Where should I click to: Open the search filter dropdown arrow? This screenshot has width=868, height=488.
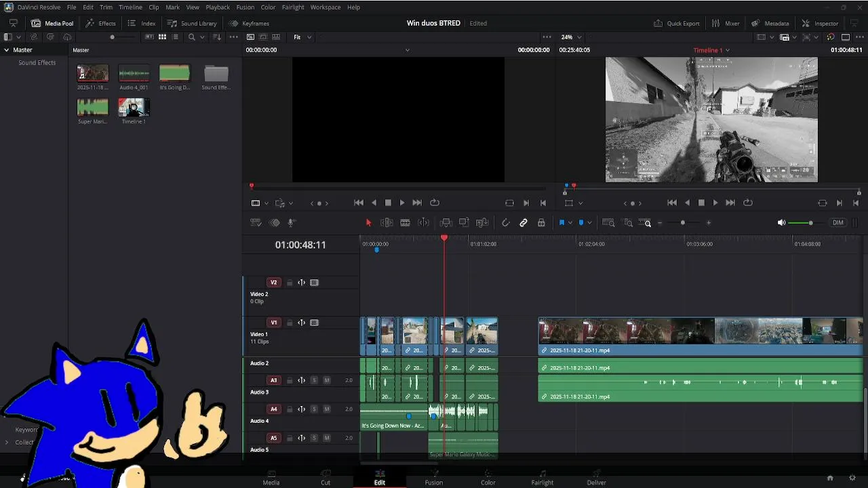click(x=201, y=37)
